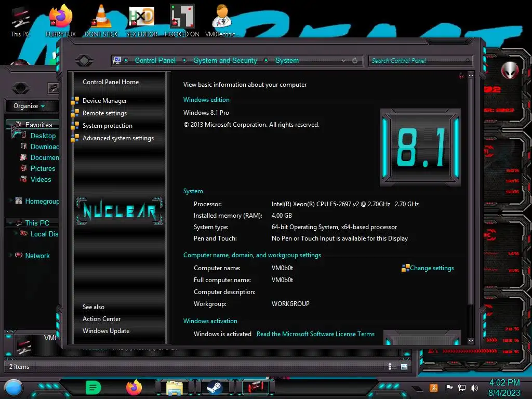Select Network in Explorer navigation
The image size is (532, 399).
(x=37, y=256)
